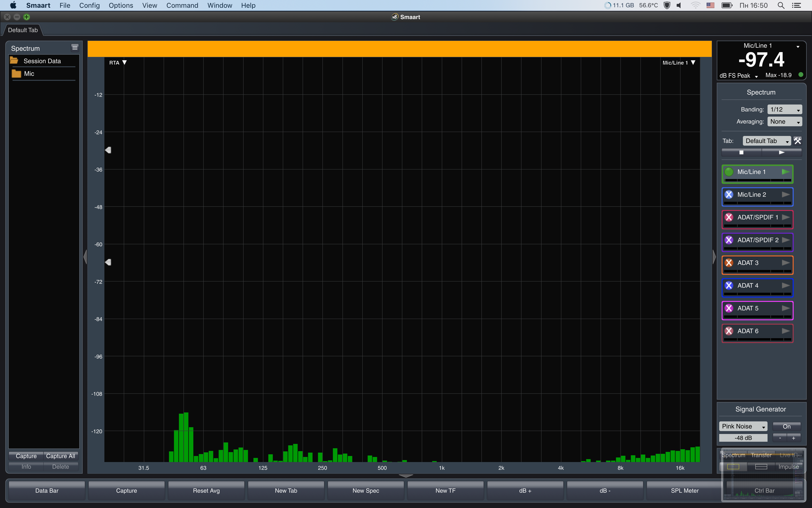Screen dimensions: 812x508
Task: Click the dB + command button
Action: click(x=525, y=491)
